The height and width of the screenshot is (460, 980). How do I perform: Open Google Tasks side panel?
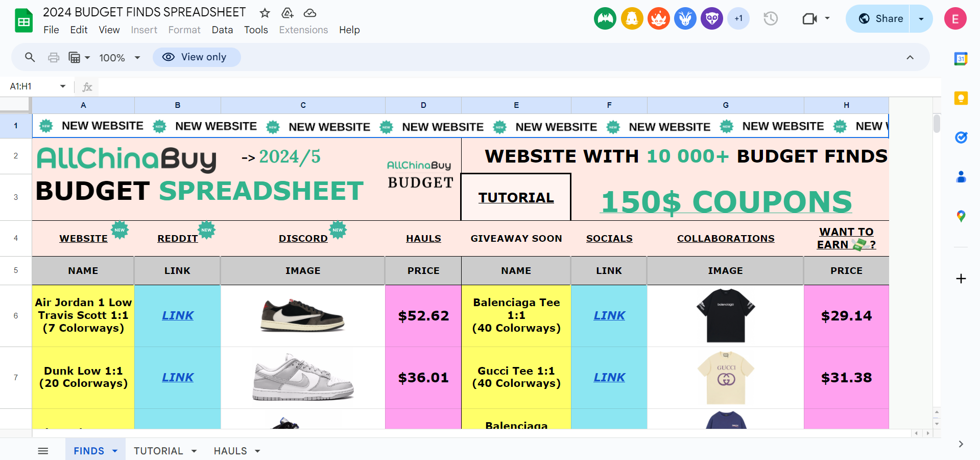961,137
